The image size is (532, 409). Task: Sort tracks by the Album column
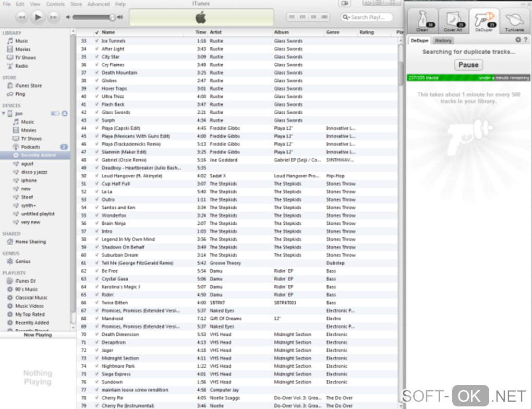point(298,32)
